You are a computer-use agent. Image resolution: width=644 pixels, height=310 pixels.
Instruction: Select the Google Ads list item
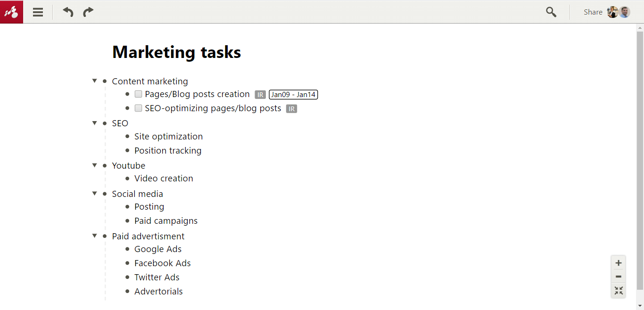point(158,249)
